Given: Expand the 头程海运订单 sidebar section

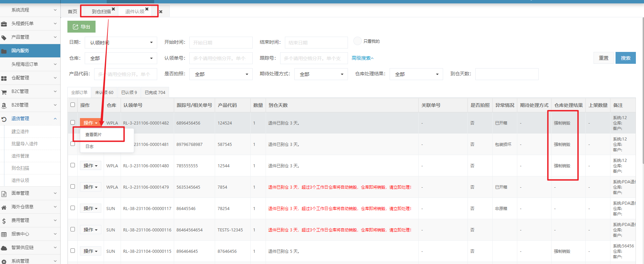Looking at the screenshot, I should click(x=30, y=64).
